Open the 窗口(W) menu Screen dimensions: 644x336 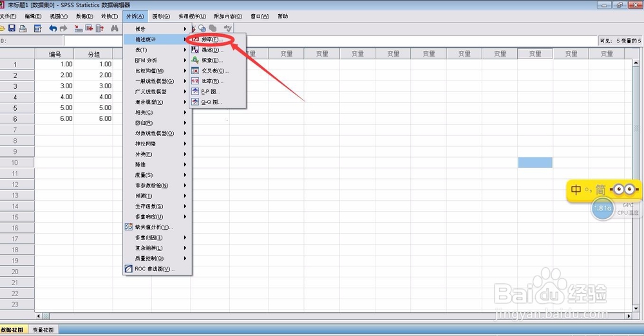[x=260, y=17]
